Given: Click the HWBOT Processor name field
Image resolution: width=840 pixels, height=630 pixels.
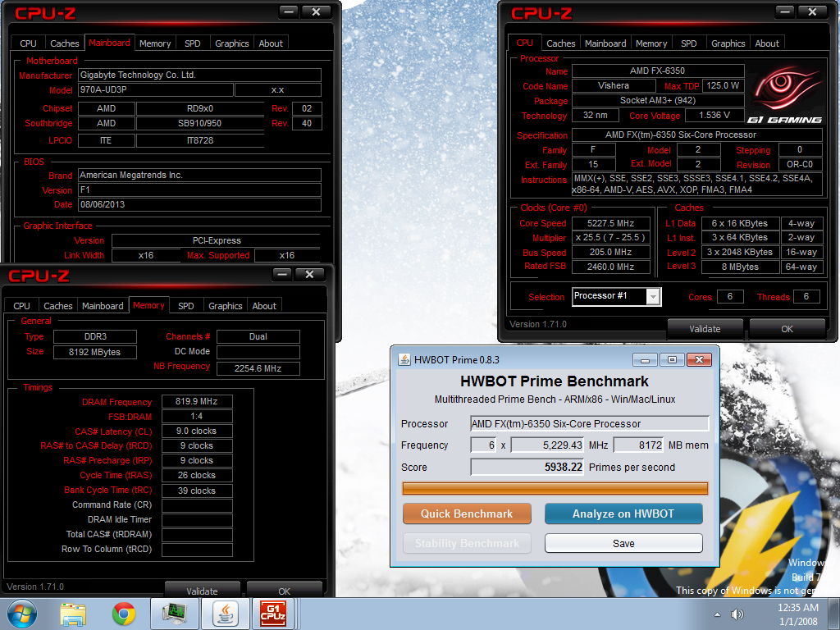Looking at the screenshot, I should pos(589,424).
